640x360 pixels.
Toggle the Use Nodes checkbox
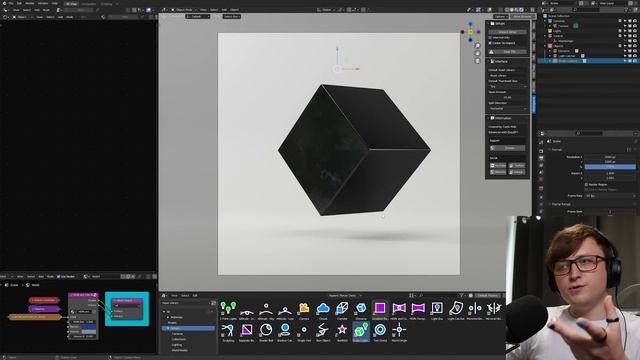59,276
